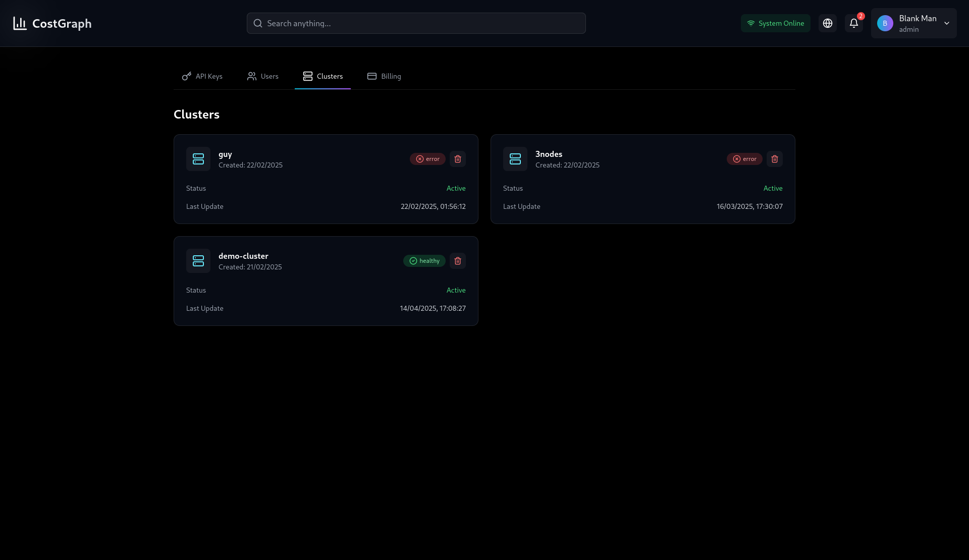Delete the guy cluster via trash icon
969x560 pixels.
(457, 159)
